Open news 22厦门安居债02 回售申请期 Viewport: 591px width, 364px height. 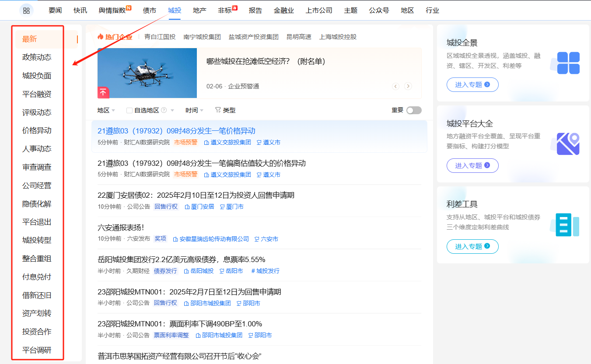tap(196, 195)
